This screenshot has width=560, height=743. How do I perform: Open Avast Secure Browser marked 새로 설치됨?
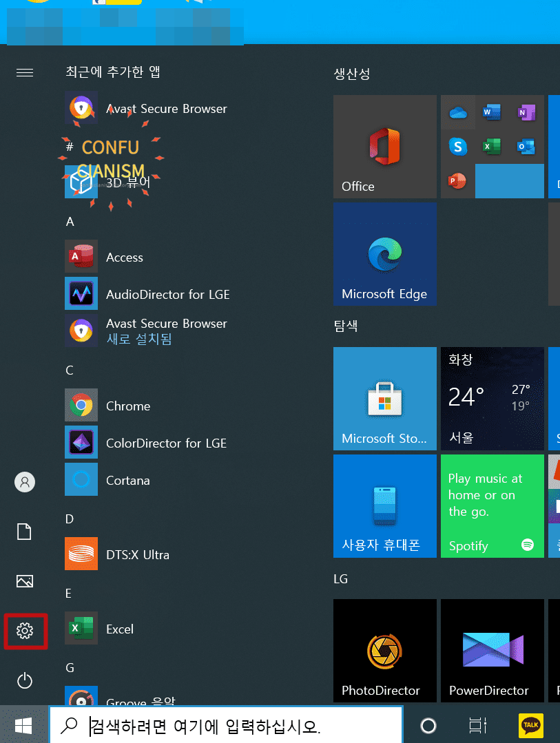146,331
